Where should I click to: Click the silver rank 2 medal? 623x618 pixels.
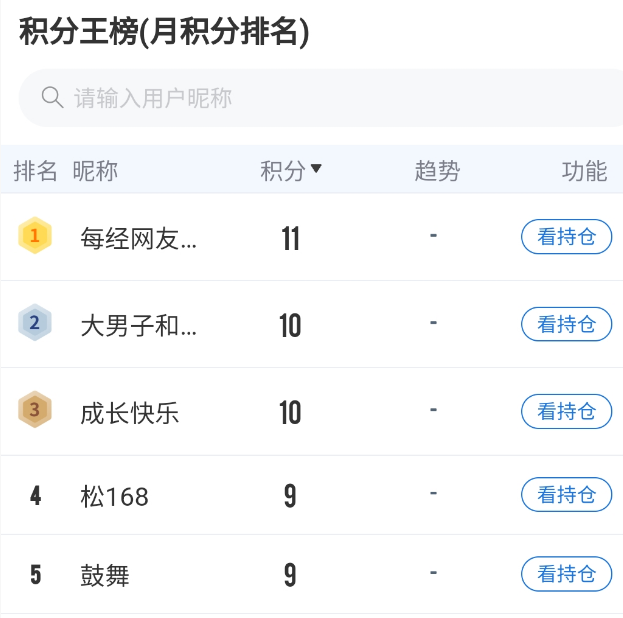[35, 323]
